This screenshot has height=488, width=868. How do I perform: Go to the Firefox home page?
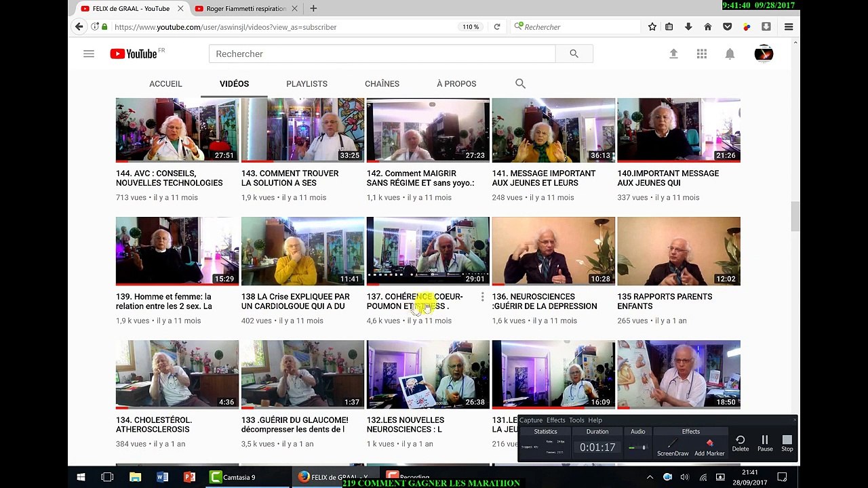[708, 26]
